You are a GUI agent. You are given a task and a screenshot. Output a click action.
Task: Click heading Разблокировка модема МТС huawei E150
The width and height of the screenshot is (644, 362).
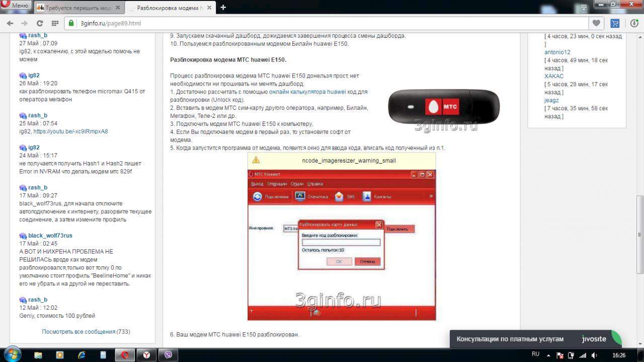tap(228, 59)
